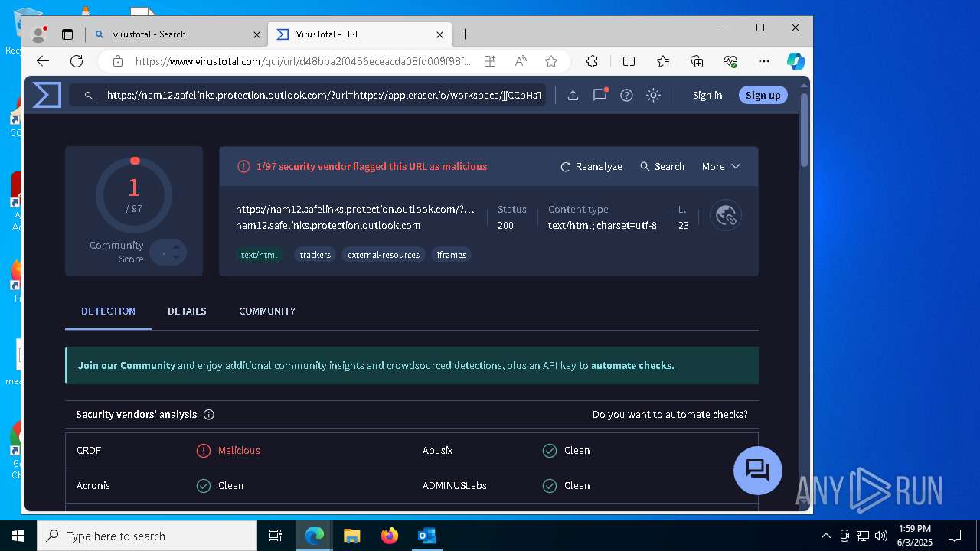Switch to the COMMUNITY tab
The height and width of the screenshot is (551, 980).
tap(267, 311)
